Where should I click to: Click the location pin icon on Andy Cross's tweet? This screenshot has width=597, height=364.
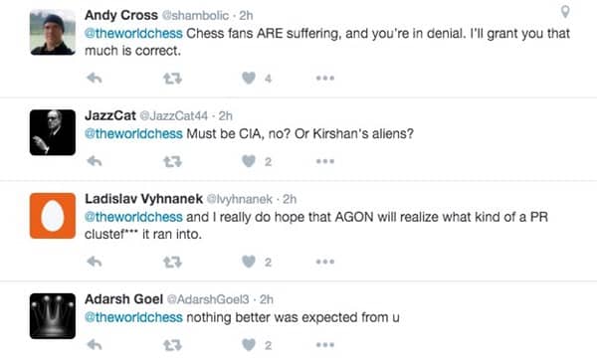[x=565, y=12]
